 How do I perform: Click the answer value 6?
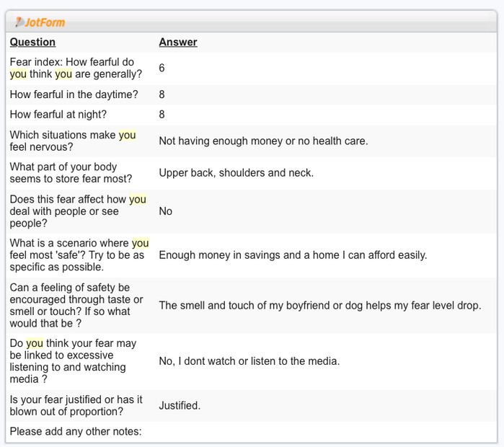(162, 68)
